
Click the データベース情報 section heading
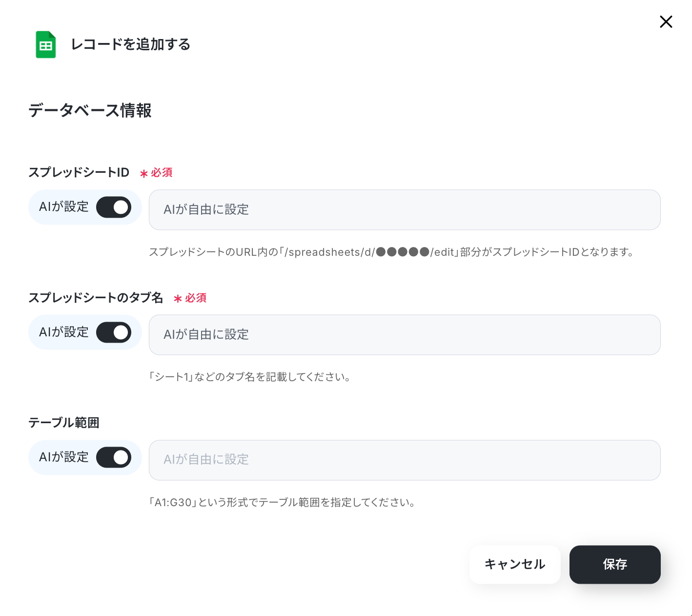coord(90,110)
